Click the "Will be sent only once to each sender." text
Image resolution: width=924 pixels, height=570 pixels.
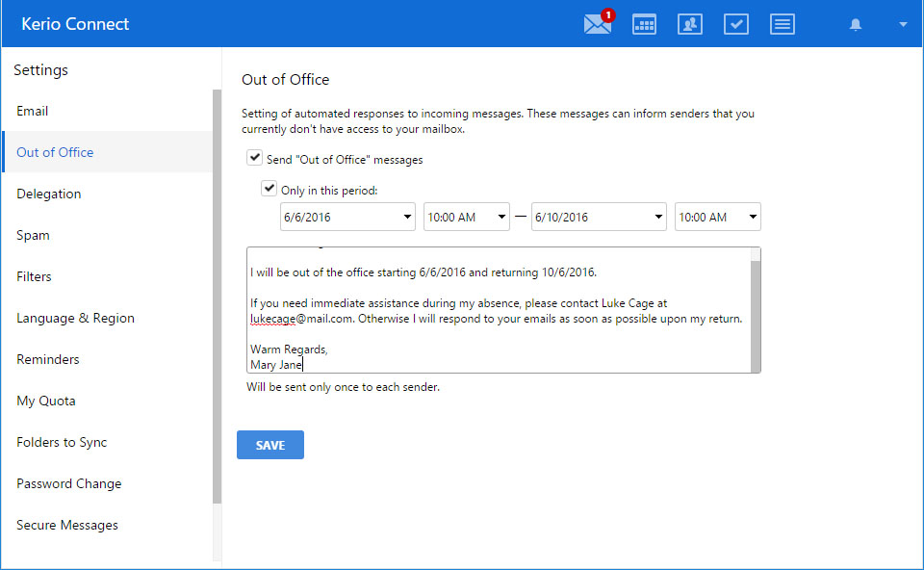click(x=343, y=387)
